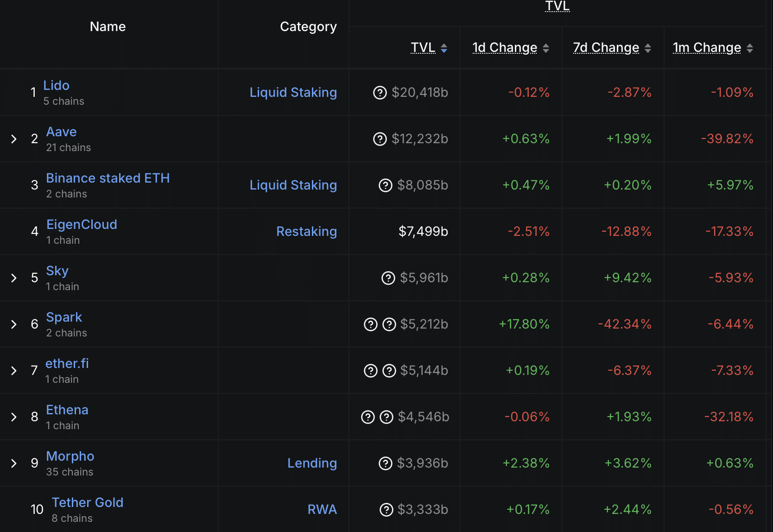This screenshot has width=773, height=532.
Task: Click the first help icon in ether.fi row
Action: tap(371, 371)
